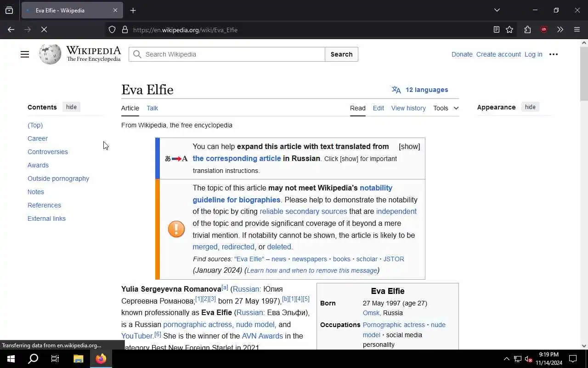Image resolution: width=588 pixels, height=368 pixels.
Task: Click the Search button
Action: (341, 54)
